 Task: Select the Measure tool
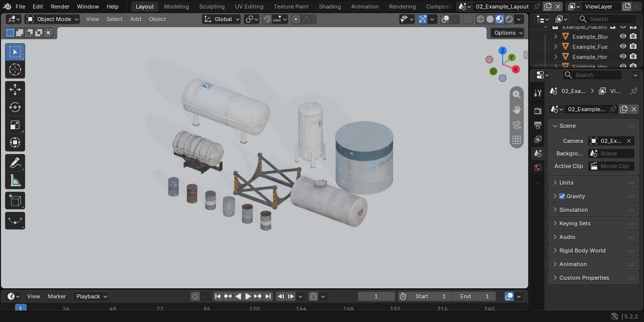click(x=15, y=180)
